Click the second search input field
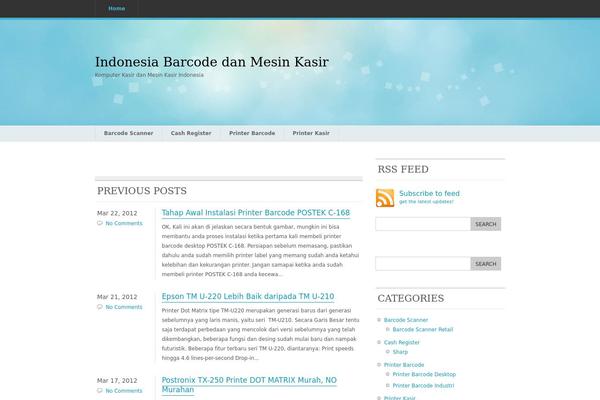600x400 pixels. click(x=423, y=264)
